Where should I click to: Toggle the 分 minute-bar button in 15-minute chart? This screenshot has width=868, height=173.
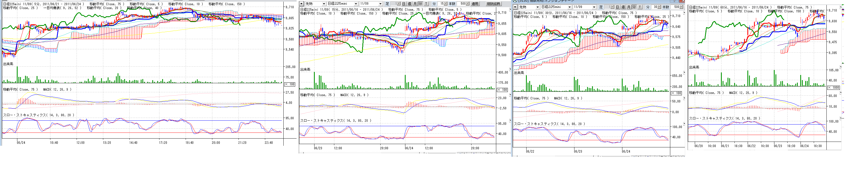(421, 4)
